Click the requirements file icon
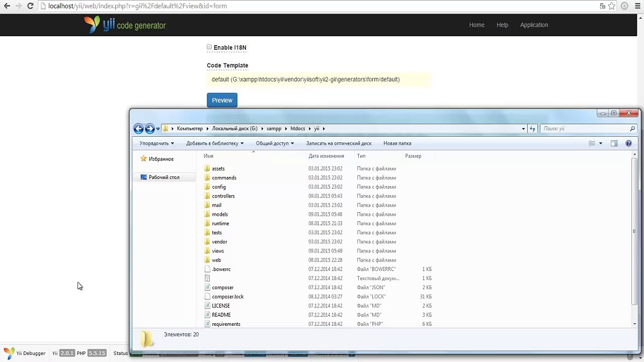The height and width of the screenshot is (362, 644). [207, 324]
